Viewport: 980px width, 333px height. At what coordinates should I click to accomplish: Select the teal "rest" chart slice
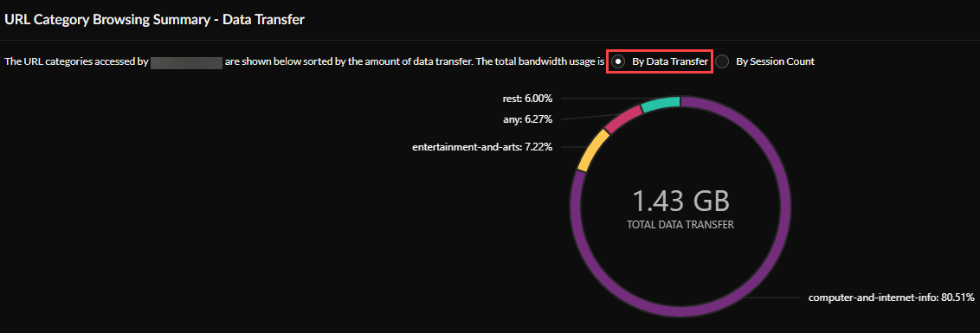[661, 103]
